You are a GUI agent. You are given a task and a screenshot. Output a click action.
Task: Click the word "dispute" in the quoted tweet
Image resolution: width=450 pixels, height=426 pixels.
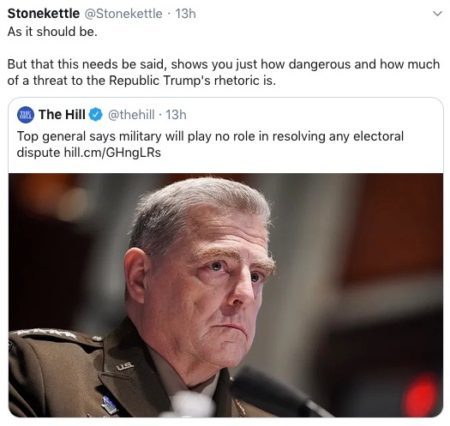tap(38, 153)
